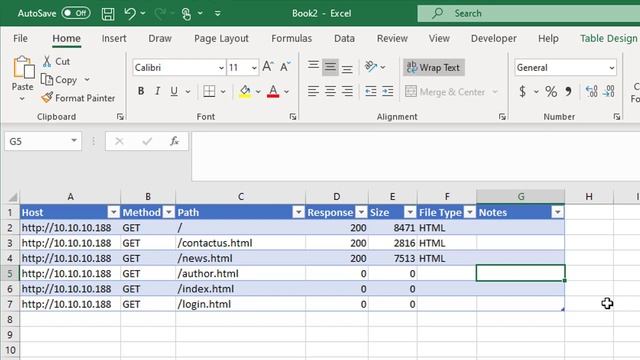
Task: Open Alignment settings dialog launcher
Action: click(x=502, y=117)
